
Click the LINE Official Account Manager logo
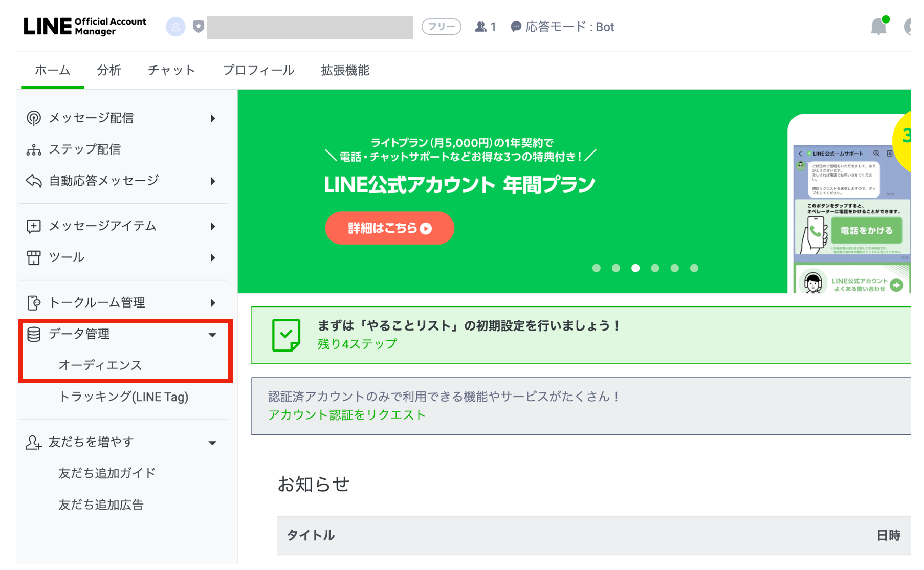pyautogui.click(x=85, y=27)
